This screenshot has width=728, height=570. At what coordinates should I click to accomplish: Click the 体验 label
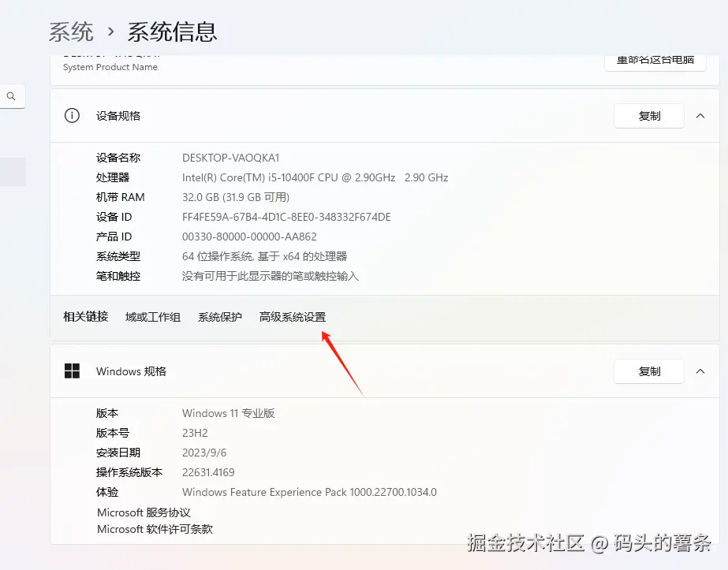[x=107, y=492]
